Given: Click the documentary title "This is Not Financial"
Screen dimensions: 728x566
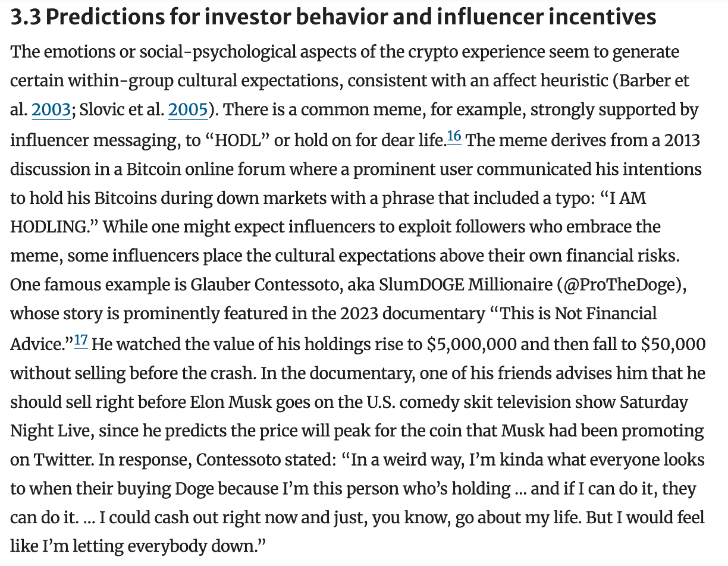Looking at the screenshot, I should pyautogui.click(x=579, y=314).
